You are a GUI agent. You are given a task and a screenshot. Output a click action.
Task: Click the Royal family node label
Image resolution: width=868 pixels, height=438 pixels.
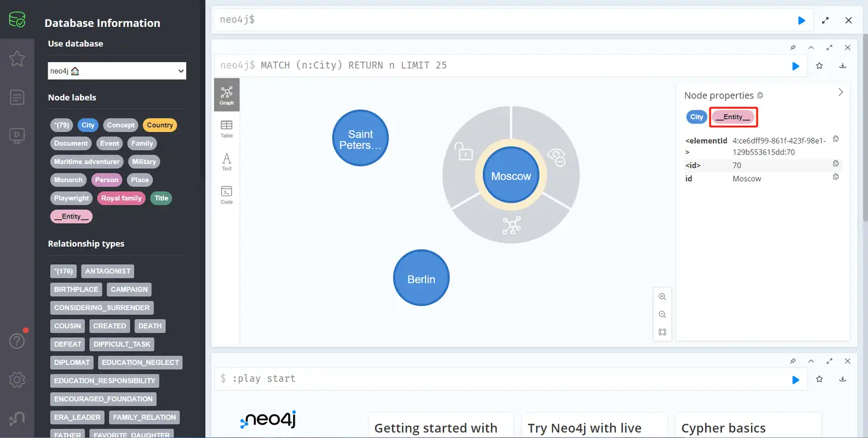click(121, 198)
